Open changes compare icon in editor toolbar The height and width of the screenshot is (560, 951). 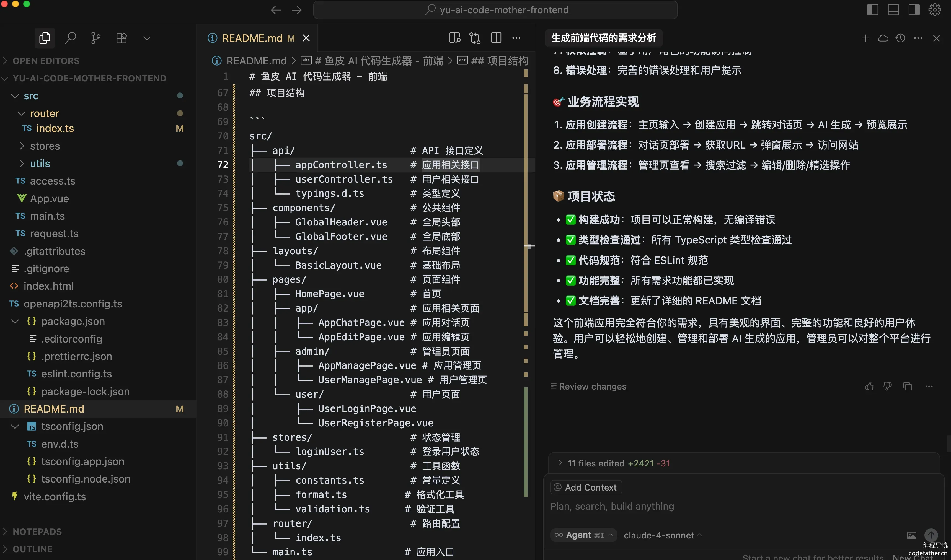coord(475,38)
